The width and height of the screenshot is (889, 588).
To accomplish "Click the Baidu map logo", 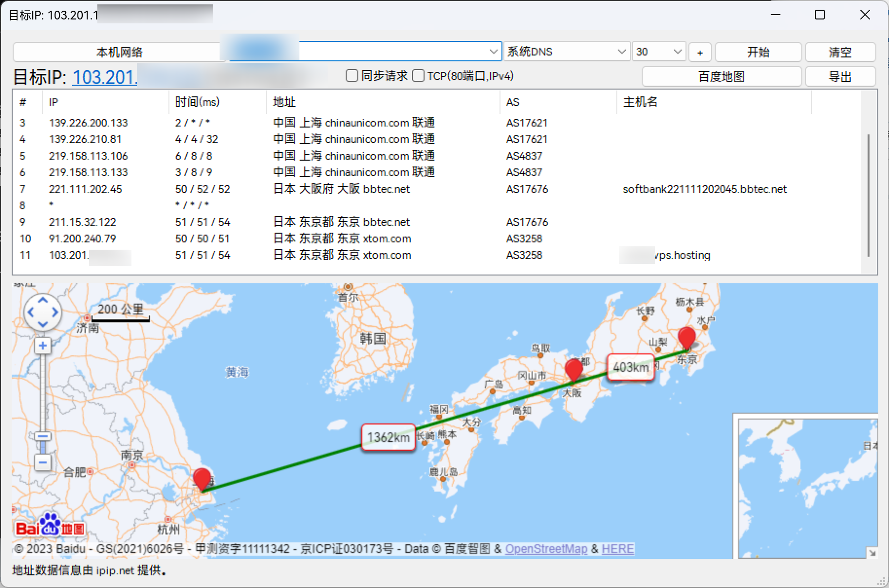I will (50, 526).
